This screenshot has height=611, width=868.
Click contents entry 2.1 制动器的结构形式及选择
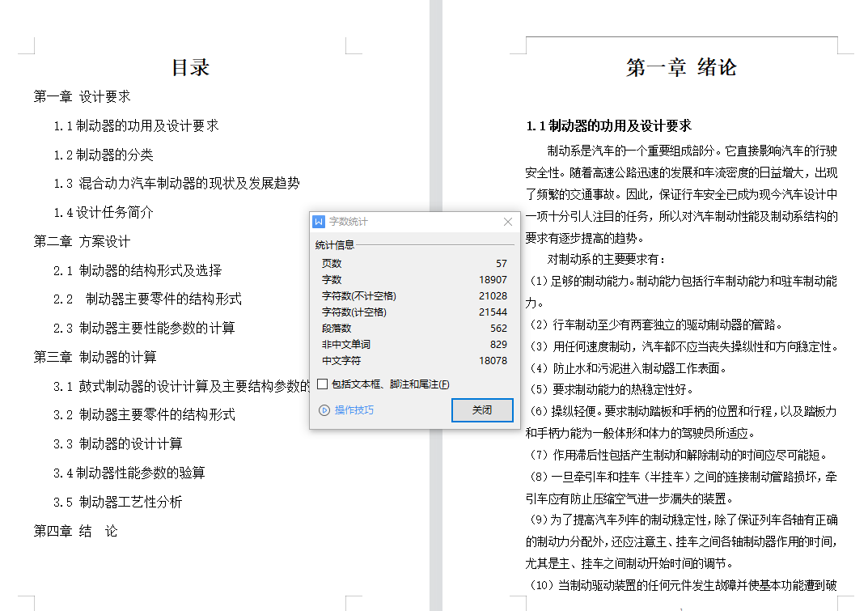pos(138,270)
